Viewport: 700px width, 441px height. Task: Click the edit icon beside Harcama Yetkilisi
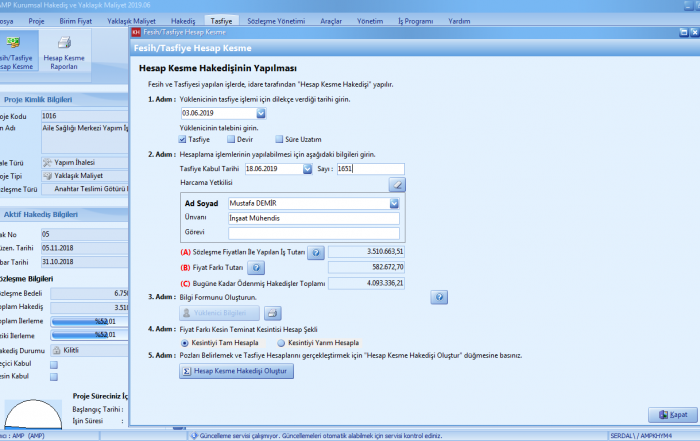click(397, 184)
